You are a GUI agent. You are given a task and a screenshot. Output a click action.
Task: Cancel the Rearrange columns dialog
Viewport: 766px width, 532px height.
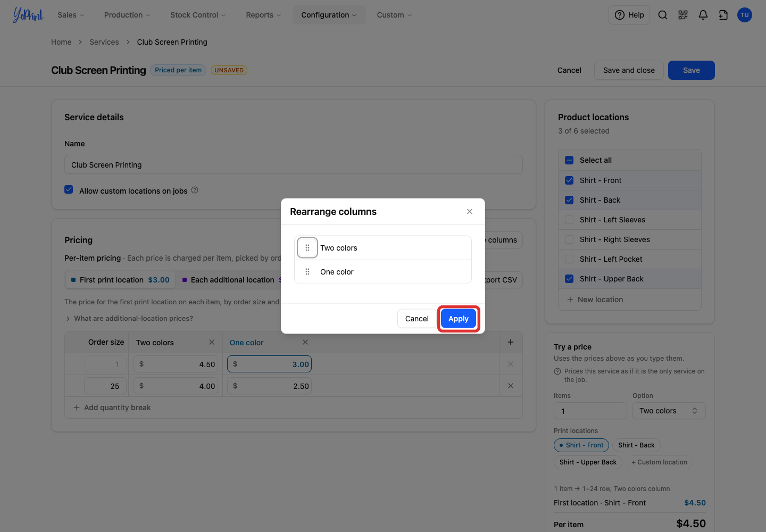coord(417,319)
